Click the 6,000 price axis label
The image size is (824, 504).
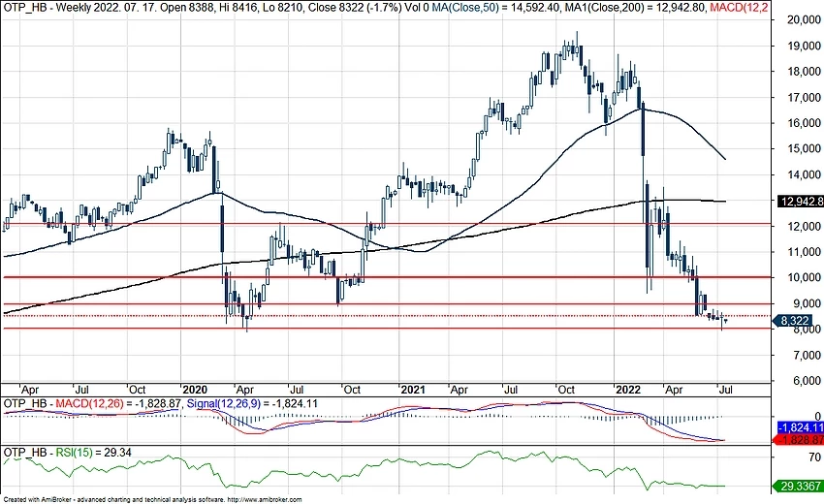[x=807, y=381]
